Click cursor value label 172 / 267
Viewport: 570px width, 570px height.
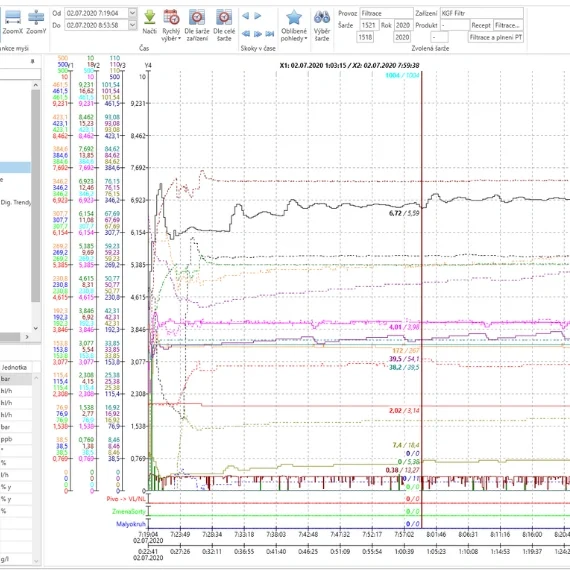click(406, 351)
